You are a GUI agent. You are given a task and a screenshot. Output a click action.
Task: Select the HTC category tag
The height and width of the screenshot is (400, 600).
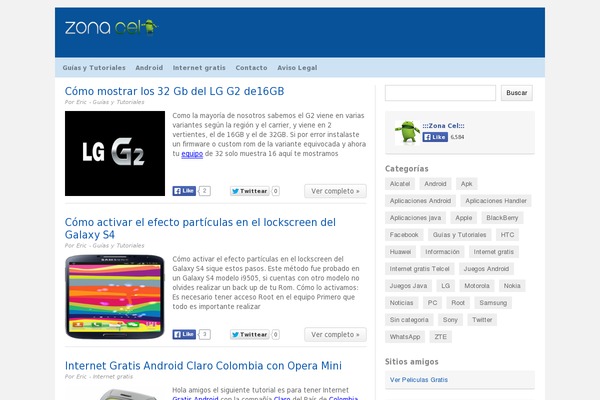(507, 235)
